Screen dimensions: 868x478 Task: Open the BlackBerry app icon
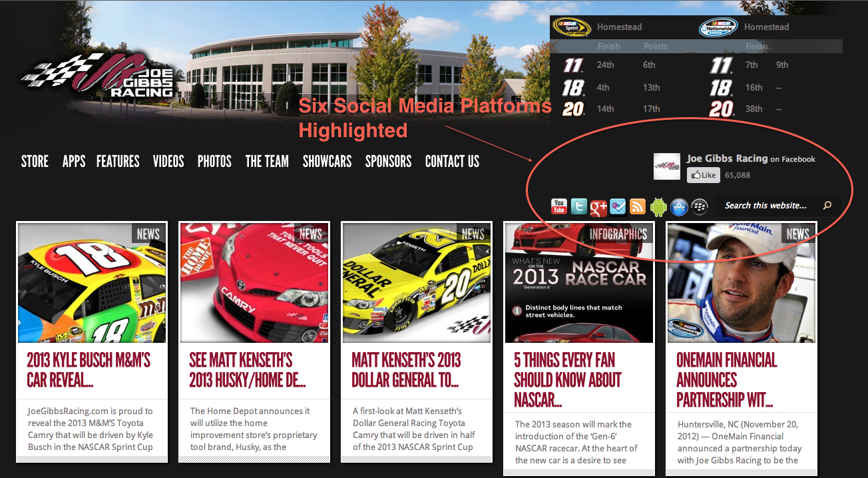coord(699,206)
